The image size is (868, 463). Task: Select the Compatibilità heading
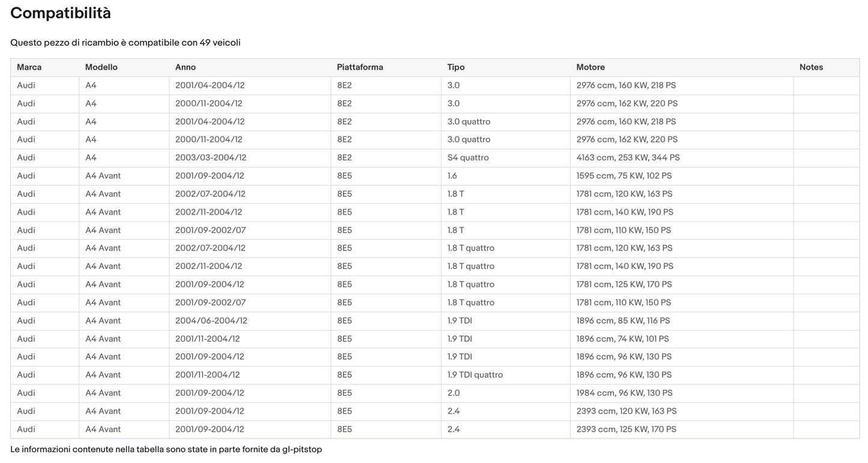tap(61, 13)
